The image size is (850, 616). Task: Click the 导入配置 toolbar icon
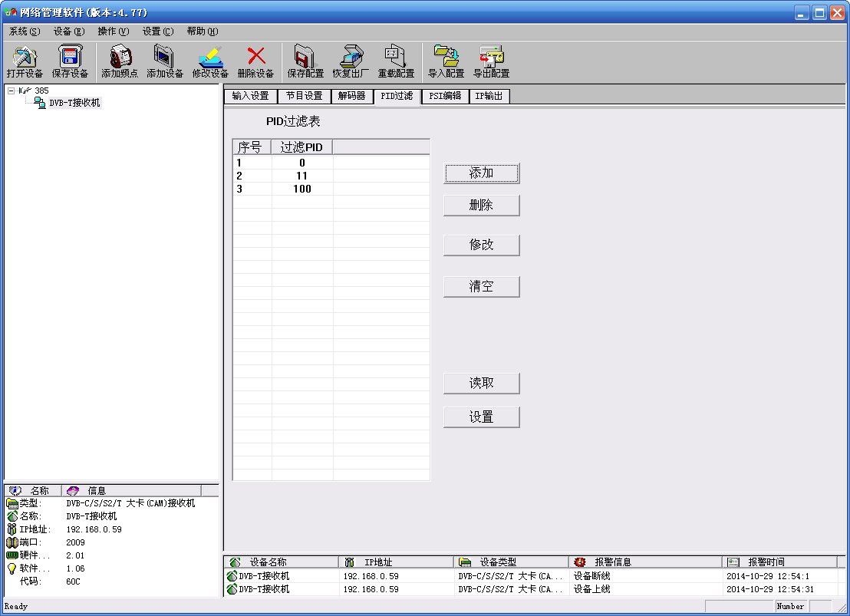pos(446,61)
